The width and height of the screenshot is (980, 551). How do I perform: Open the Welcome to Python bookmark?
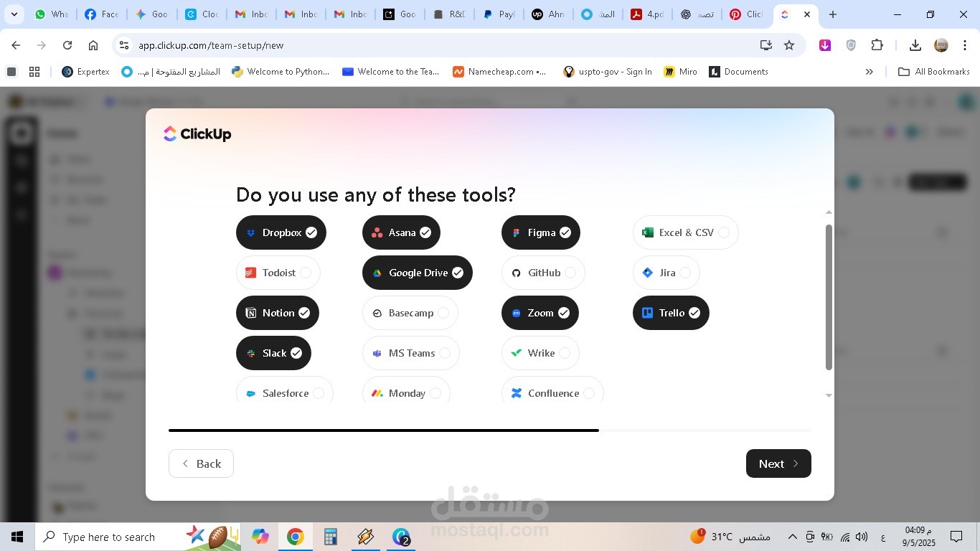point(281,72)
